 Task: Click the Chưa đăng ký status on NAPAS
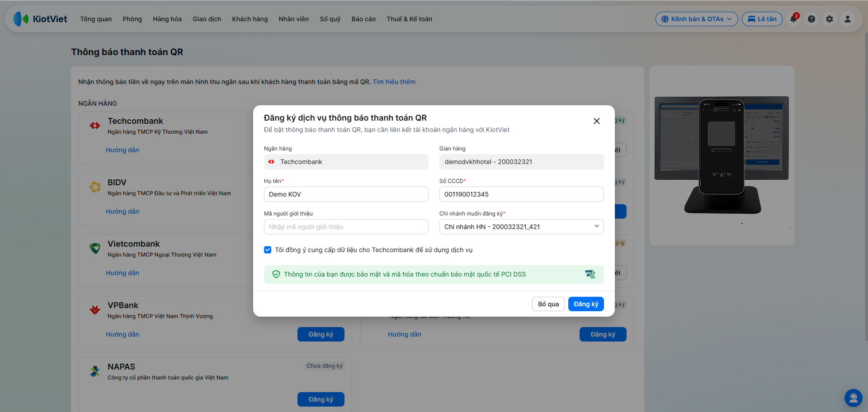tap(325, 366)
